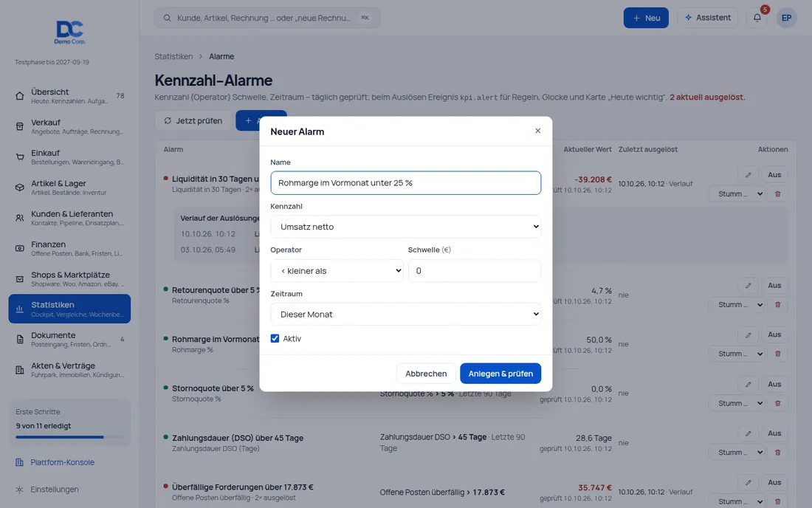Toggle Aus for Stornoquote über 5 % alarm

click(774, 384)
